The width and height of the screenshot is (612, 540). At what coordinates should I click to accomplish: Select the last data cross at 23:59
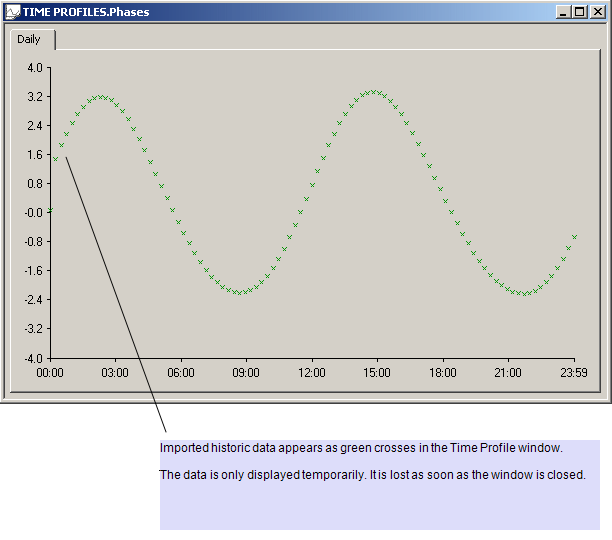click(574, 237)
